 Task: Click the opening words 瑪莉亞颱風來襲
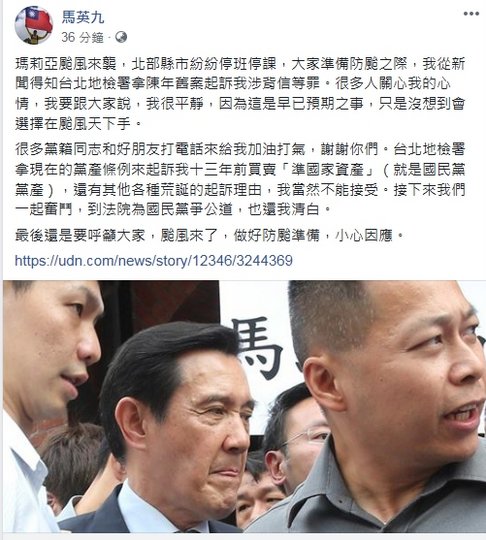coord(66,64)
